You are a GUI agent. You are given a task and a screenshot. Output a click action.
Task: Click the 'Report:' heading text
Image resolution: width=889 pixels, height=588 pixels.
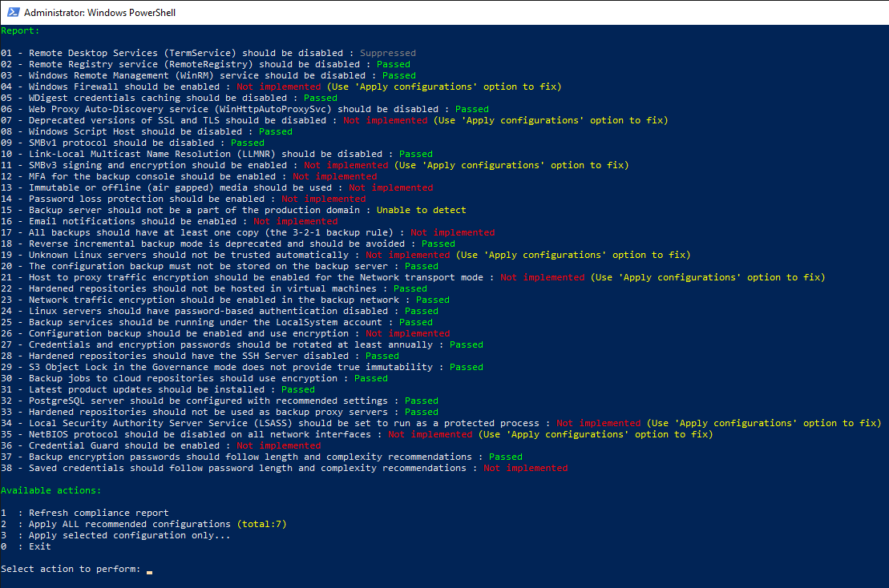tap(20, 30)
